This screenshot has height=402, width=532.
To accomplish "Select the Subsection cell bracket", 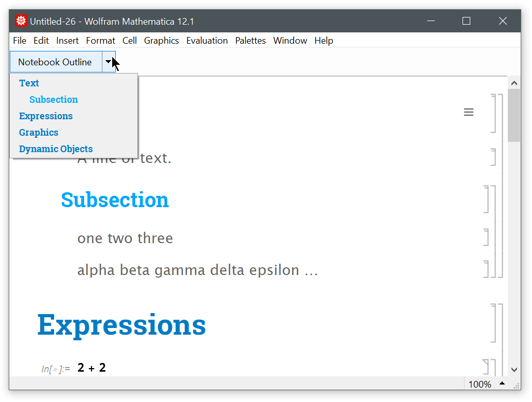I will [x=486, y=199].
